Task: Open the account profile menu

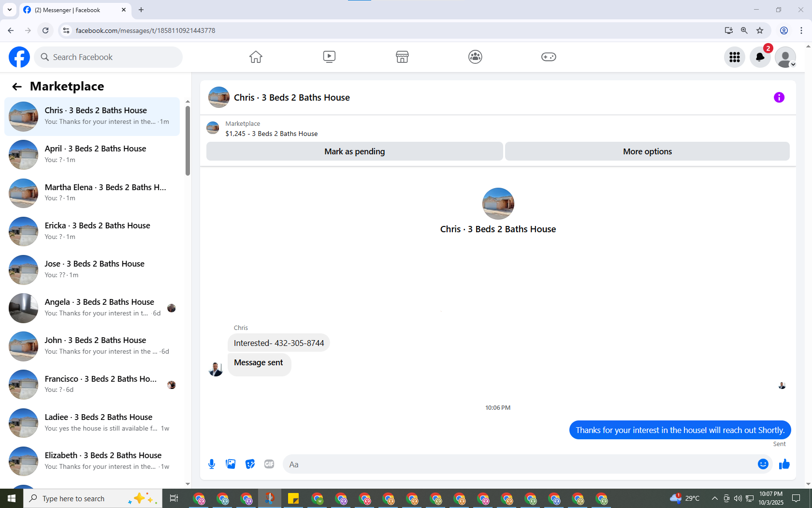Action: [x=785, y=57]
